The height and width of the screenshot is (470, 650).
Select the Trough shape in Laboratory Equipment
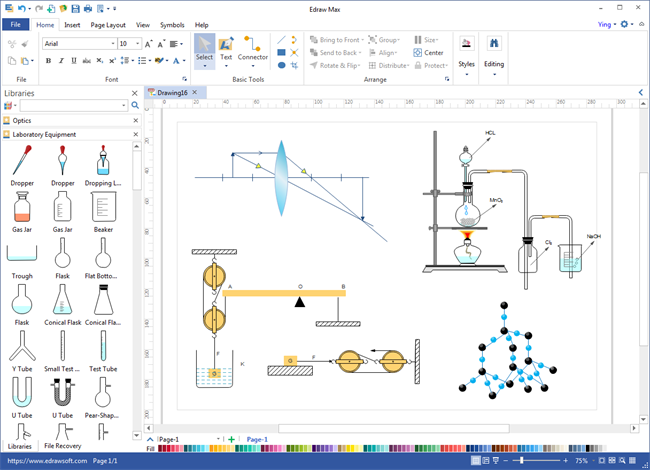22,258
